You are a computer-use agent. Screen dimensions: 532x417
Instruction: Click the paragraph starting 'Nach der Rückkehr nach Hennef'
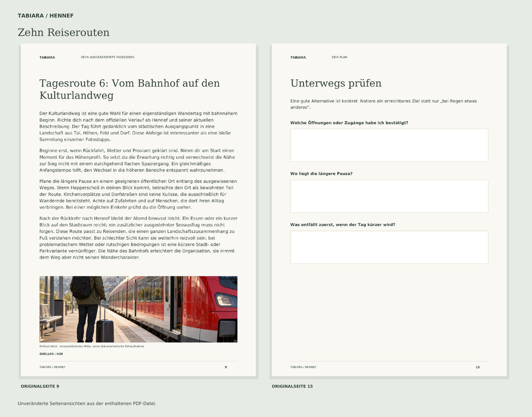click(x=138, y=238)
